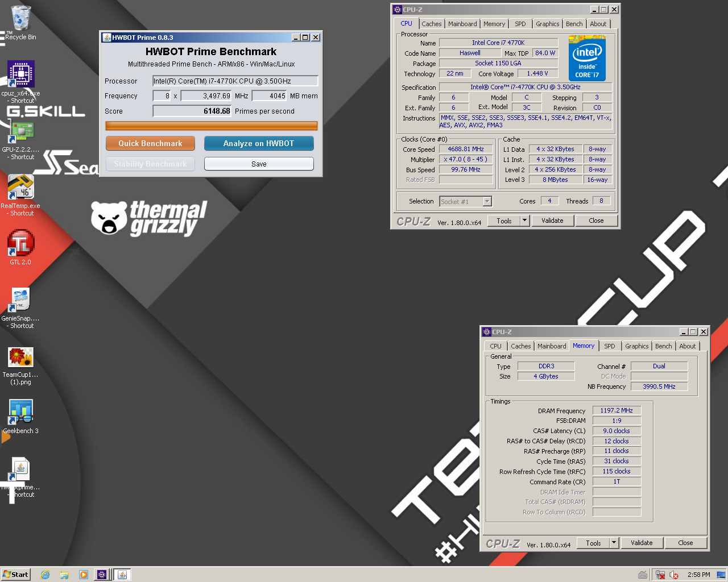Click Analyze on HWBOT button
Screen dimensions: 728x582
[x=259, y=143]
